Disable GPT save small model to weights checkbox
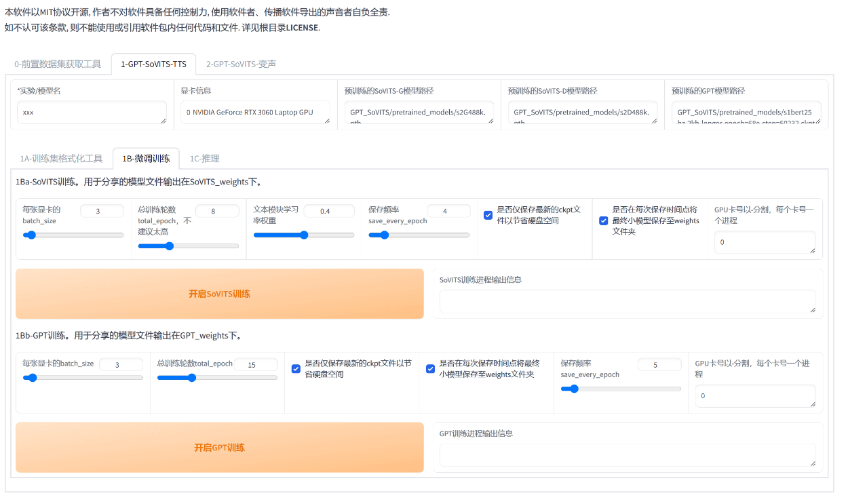This screenshot has width=848, height=504. pos(430,369)
